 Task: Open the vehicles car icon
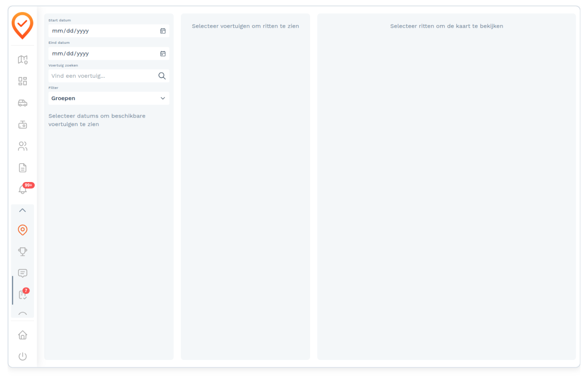(x=22, y=103)
